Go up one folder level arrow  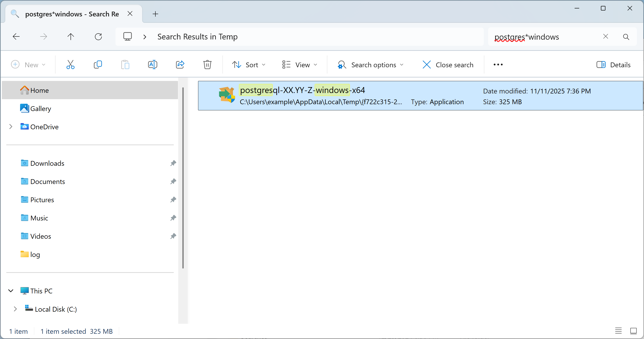click(x=71, y=37)
